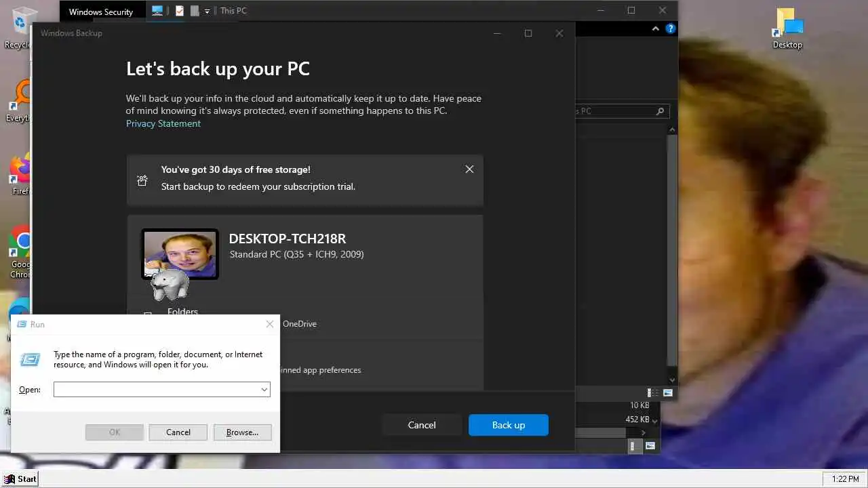Click Browse... in the Run dialog
868x488 pixels.
click(242, 432)
